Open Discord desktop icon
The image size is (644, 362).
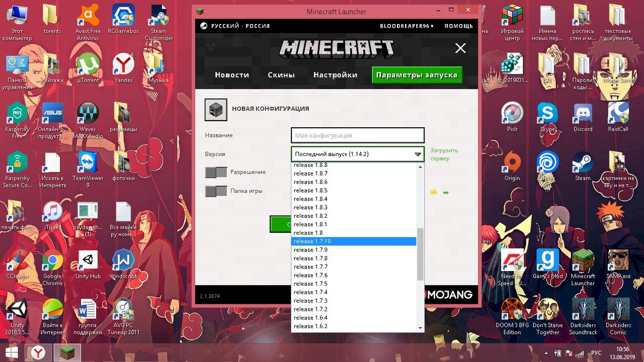point(583,117)
